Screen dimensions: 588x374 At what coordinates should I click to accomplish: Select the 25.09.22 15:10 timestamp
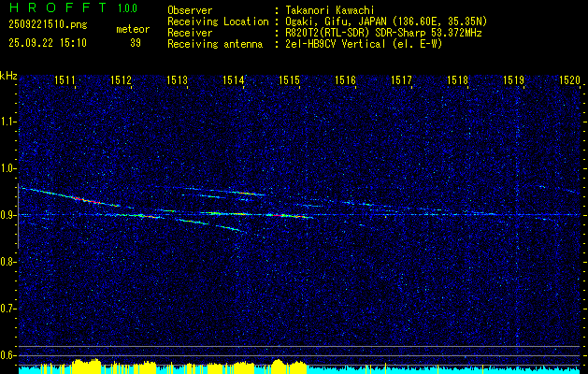tap(48, 43)
